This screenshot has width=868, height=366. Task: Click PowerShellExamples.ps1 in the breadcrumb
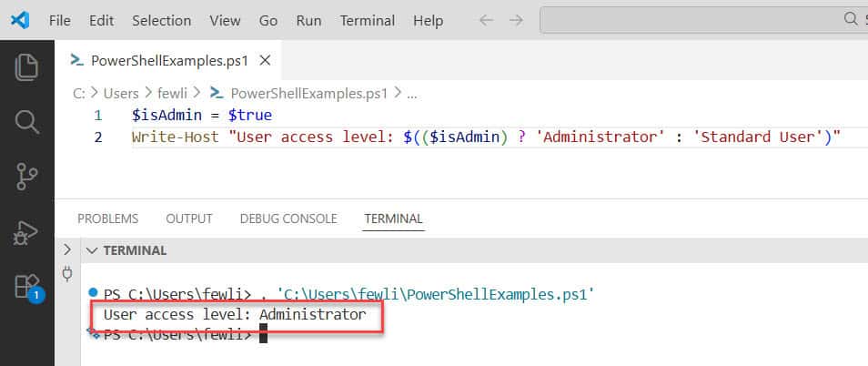(x=308, y=94)
